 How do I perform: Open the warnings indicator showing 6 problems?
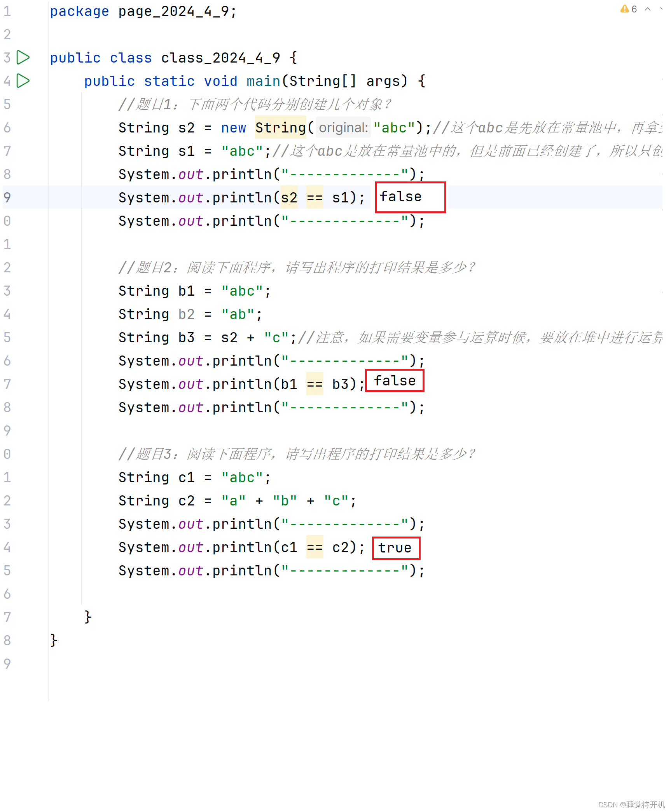click(629, 9)
